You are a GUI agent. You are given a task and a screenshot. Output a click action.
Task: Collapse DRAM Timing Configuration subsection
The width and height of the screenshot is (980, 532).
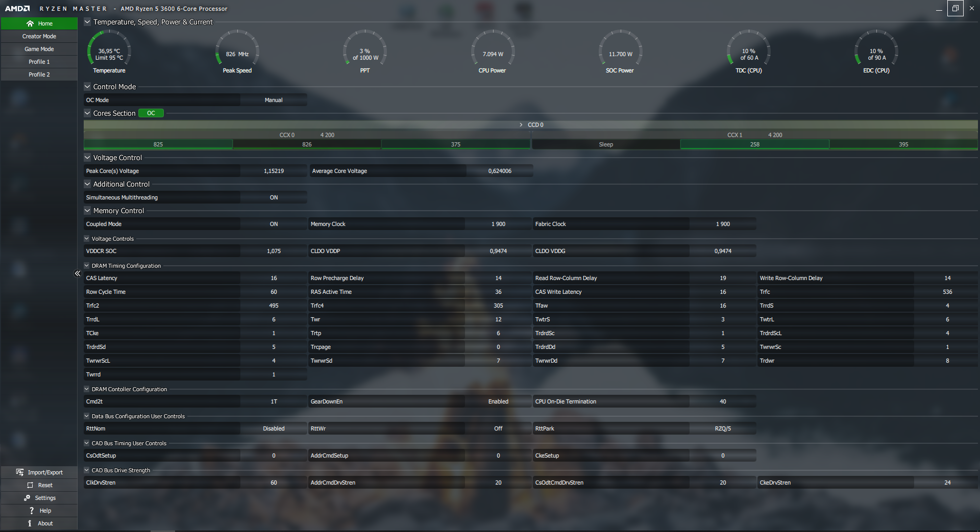87,266
